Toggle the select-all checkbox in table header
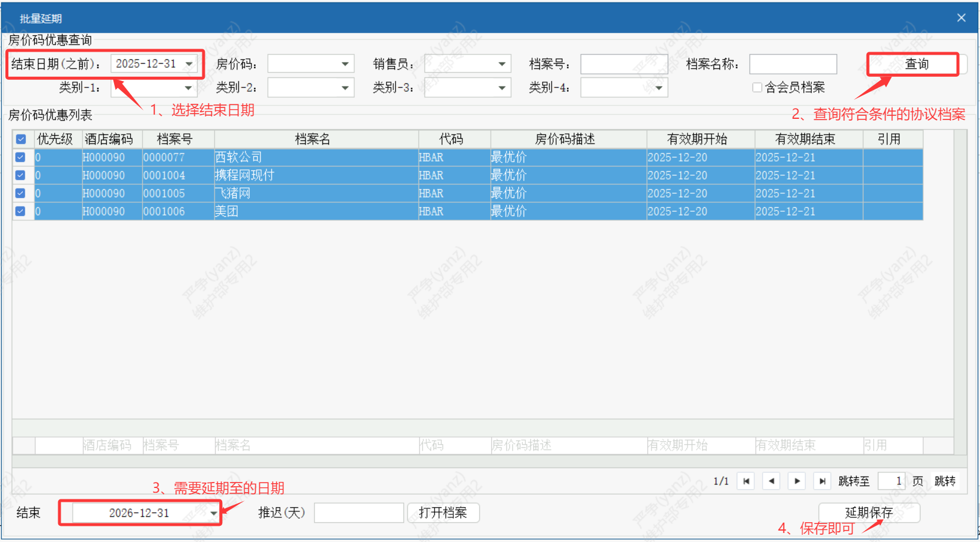The image size is (980, 542). point(21,139)
